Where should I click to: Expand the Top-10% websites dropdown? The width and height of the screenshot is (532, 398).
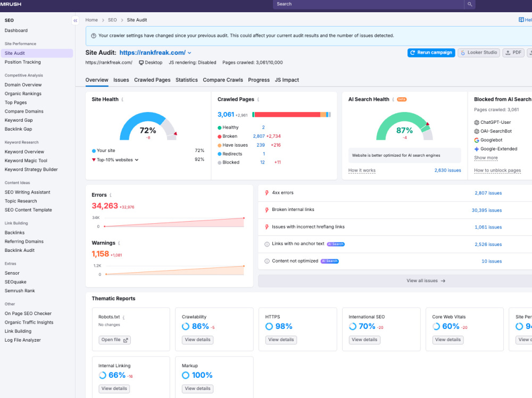(x=136, y=160)
